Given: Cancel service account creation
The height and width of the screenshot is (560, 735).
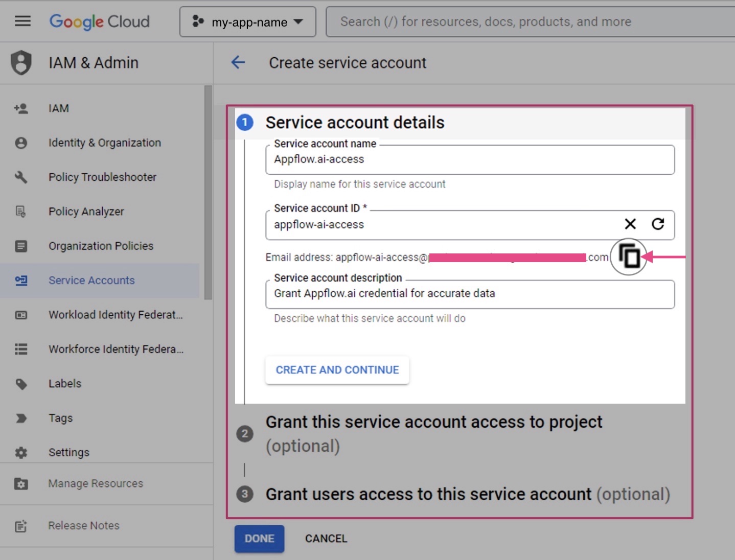Looking at the screenshot, I should pos(326,538).
